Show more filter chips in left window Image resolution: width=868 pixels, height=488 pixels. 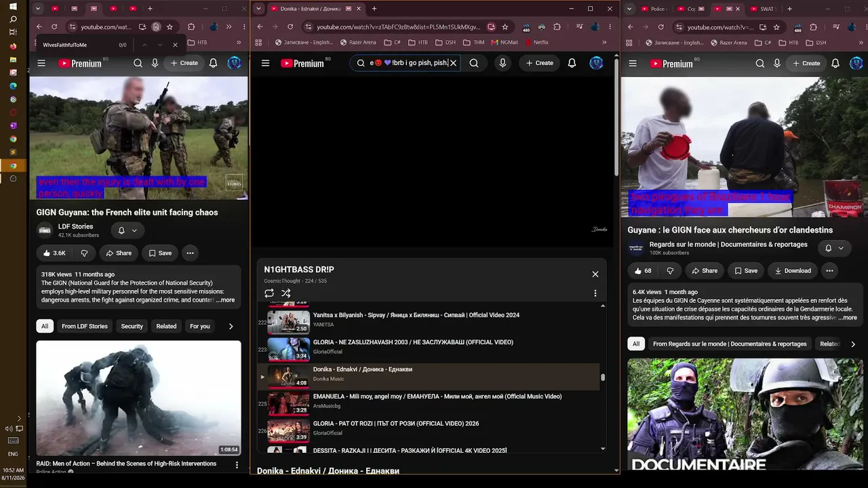click(231, 326)
